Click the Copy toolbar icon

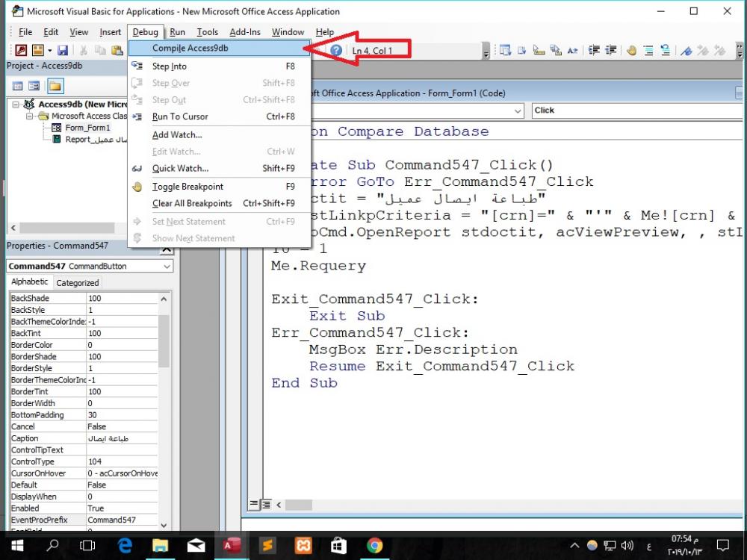(100, 50)
